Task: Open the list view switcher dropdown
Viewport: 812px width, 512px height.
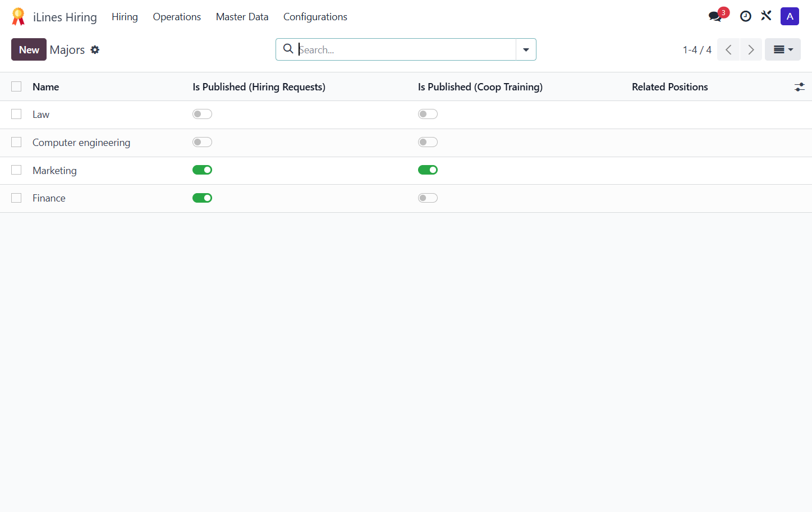Action: click(x=783, y=49)
